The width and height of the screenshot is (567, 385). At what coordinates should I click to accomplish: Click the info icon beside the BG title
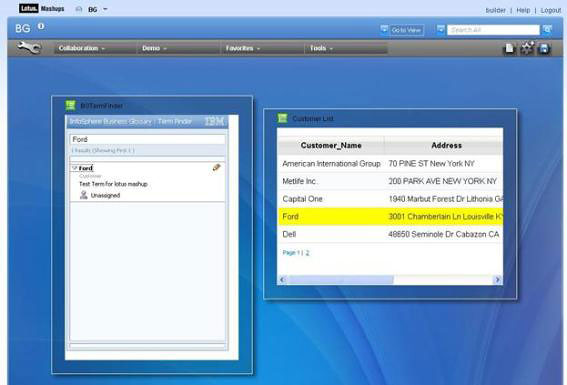click(x=41, y=26)
